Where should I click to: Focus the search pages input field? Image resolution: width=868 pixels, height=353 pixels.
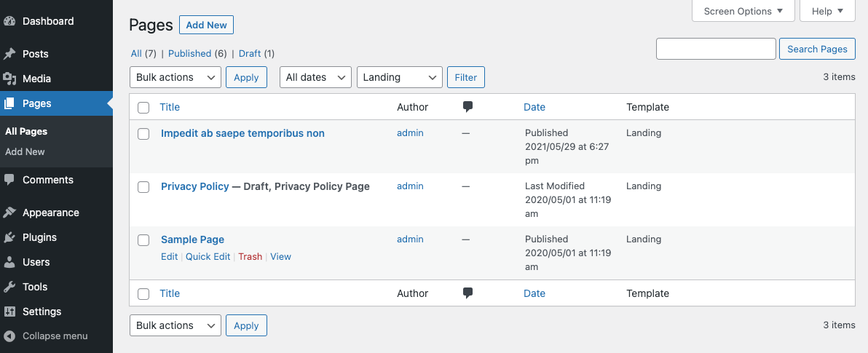(x=716, y=49)
